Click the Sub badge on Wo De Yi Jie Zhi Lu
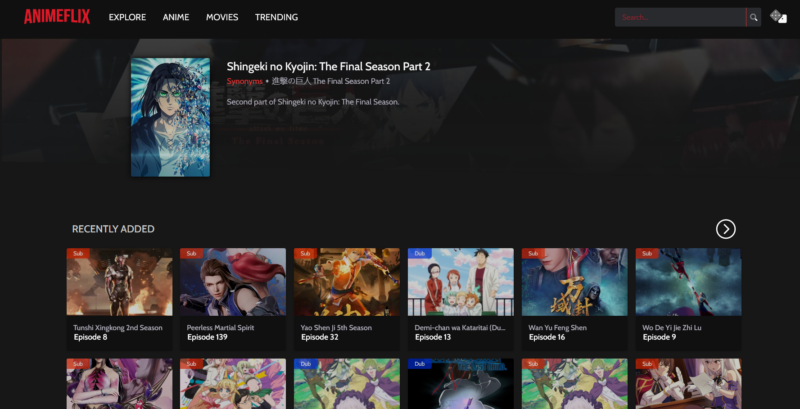 click(647, 253)
